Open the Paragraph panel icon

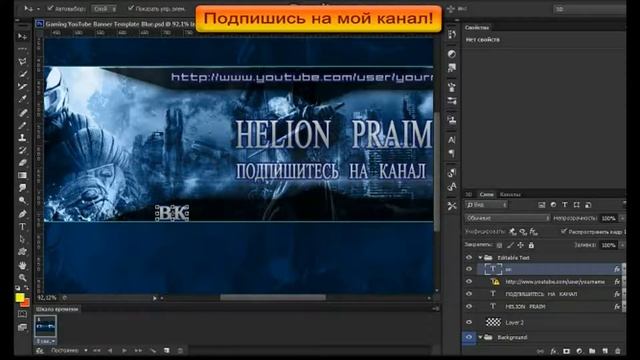tap(452, 153)
